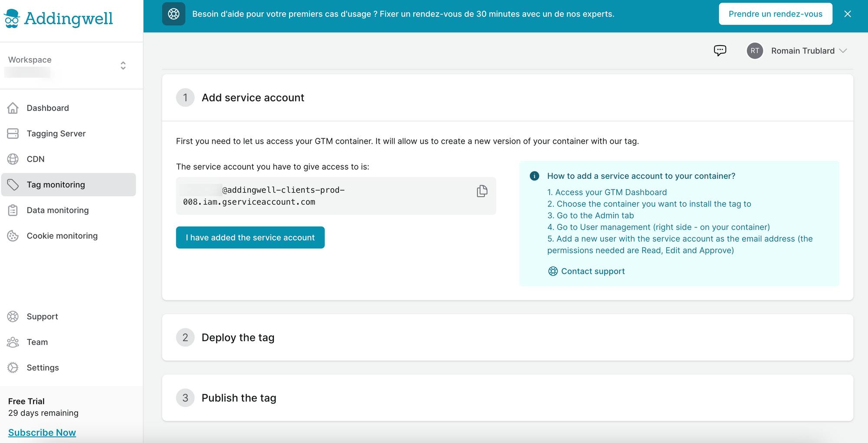The height and width of the screenshot is (443, 868).
Task: Select Tag monitoring in sidebar
Action: (x=69, y=185)
